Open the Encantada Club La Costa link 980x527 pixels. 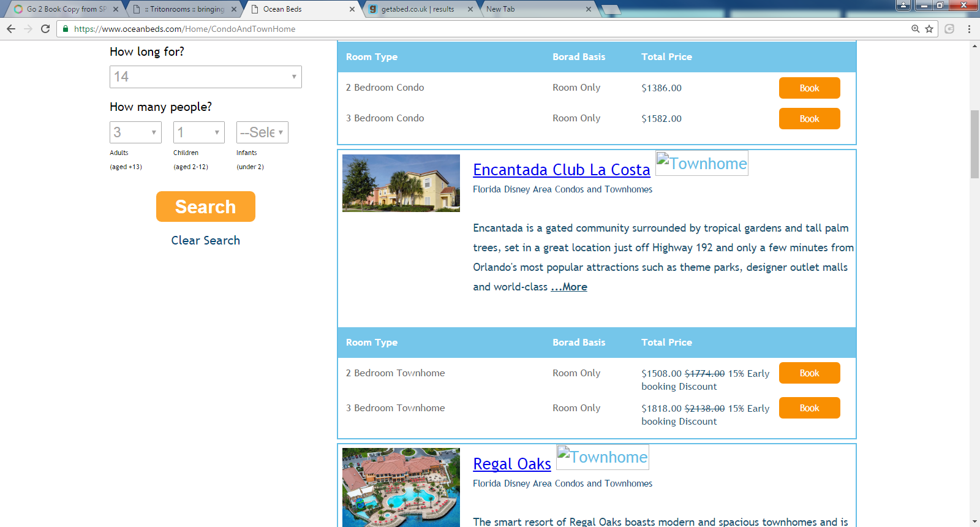(x=562, y=170)
